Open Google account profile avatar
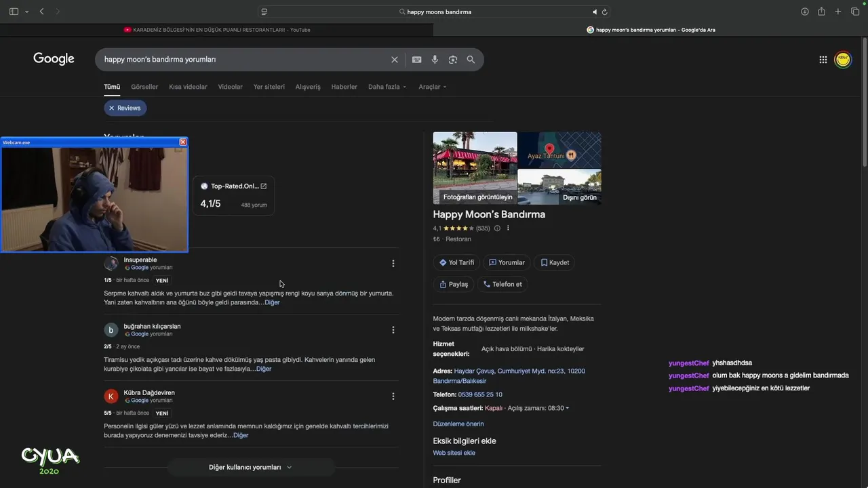This screenshot has width=868, height=488. click(843, 60)
